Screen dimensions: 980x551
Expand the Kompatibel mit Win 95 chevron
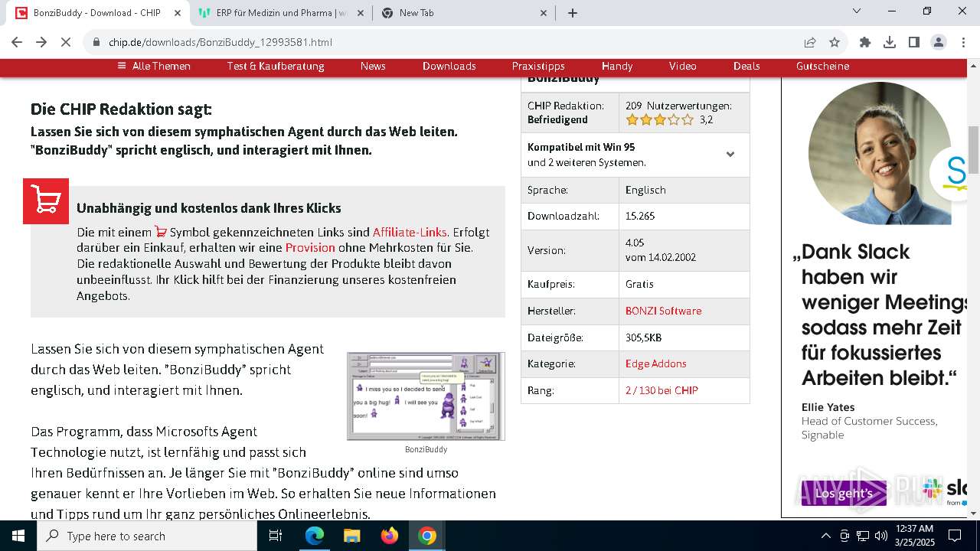click(730, 155)
